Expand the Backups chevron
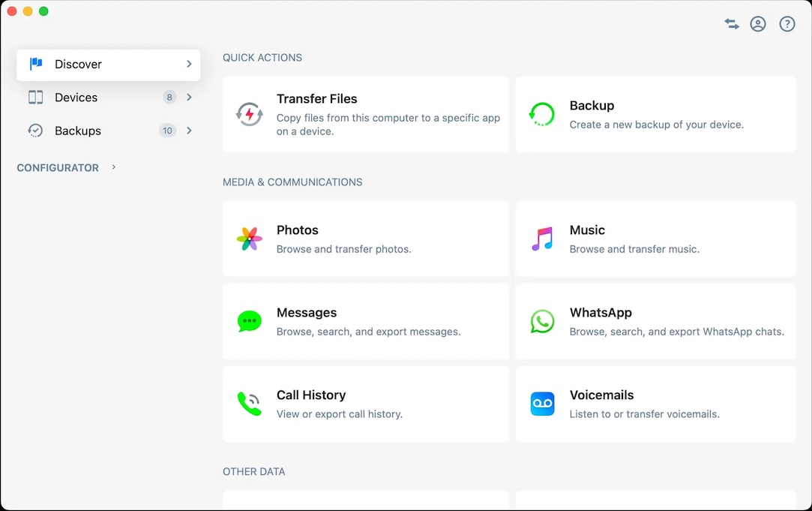The image size is (812, 511). (189, 131)
